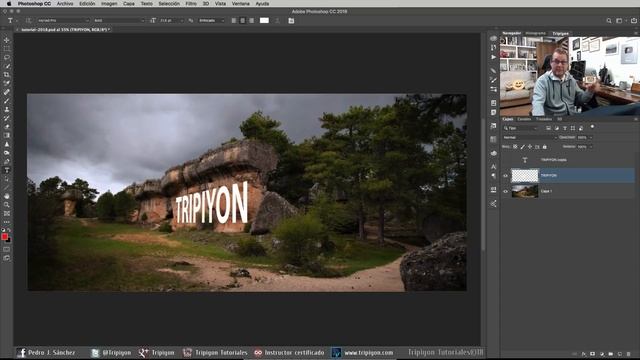Image resolution: width=640 pixels, height=360 pixels.
Task: Select the Horizontal Type tool
Action: pyautogui.click(x=7, y=170)
